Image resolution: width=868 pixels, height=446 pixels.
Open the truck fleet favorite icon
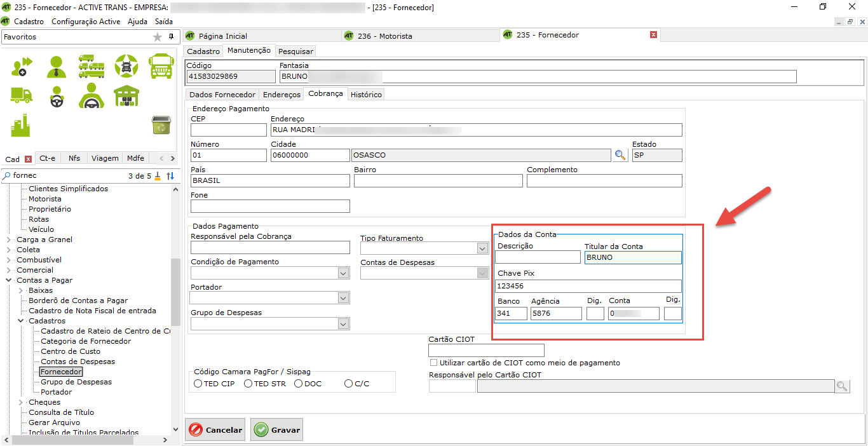click(x=91, y=65)
